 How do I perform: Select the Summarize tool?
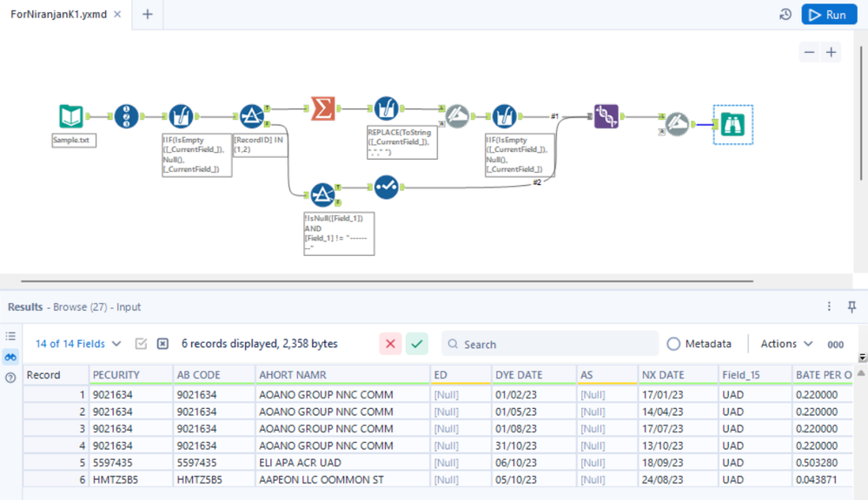[322, 109]
